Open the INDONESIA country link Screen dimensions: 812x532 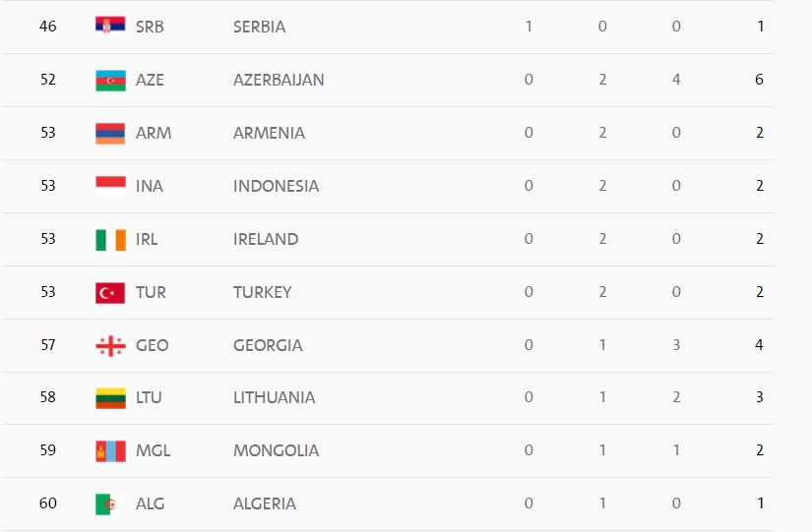coord(276,186)
